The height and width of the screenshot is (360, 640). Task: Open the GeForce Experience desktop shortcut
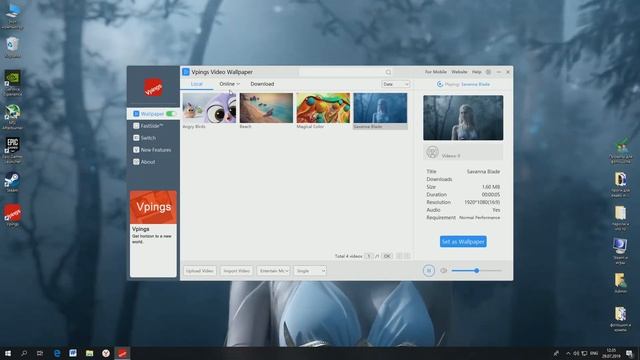click(x=12, y=83)
